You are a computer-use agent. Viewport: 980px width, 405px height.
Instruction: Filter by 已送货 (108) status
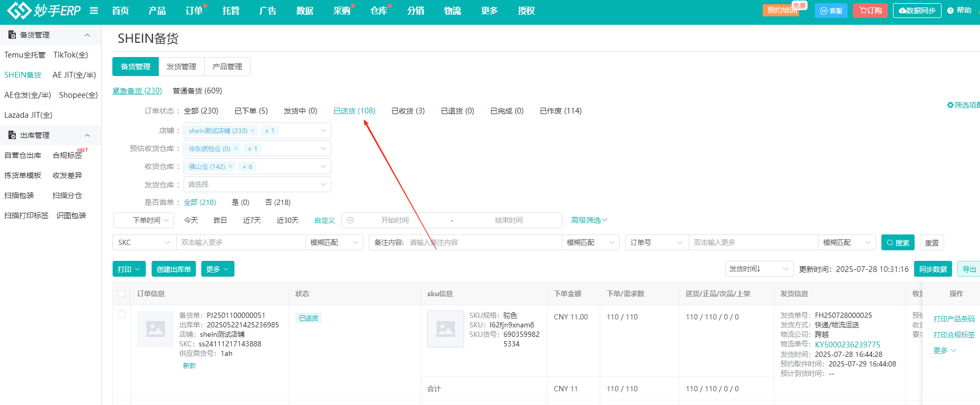pyautogui.click(x=354, y=111)
